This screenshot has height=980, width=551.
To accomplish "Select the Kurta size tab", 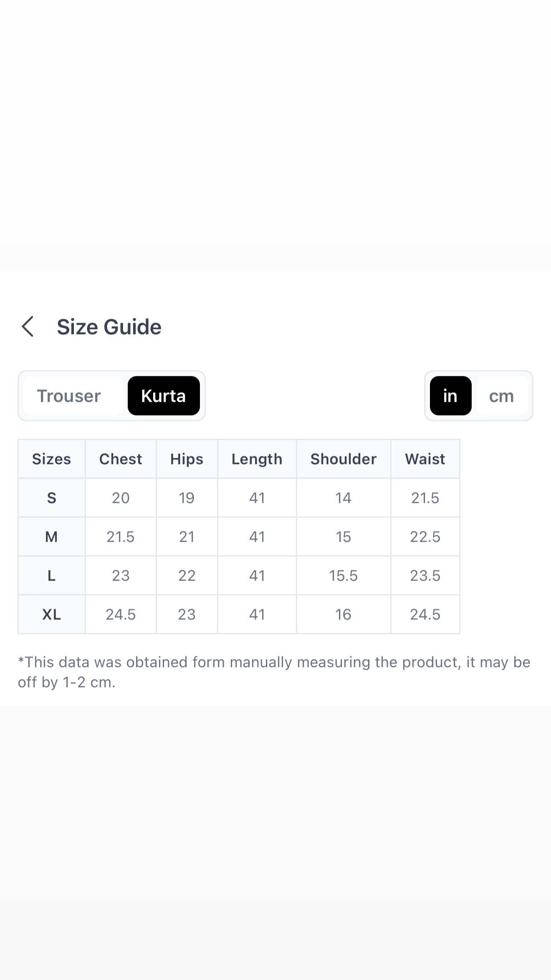I will pyautogui.click(x=164, y=396).
